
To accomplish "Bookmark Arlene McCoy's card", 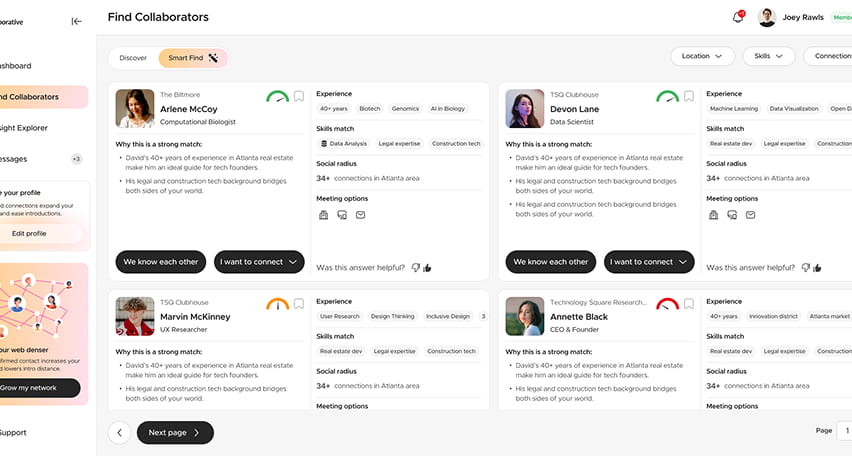I will tap(299, 96).
